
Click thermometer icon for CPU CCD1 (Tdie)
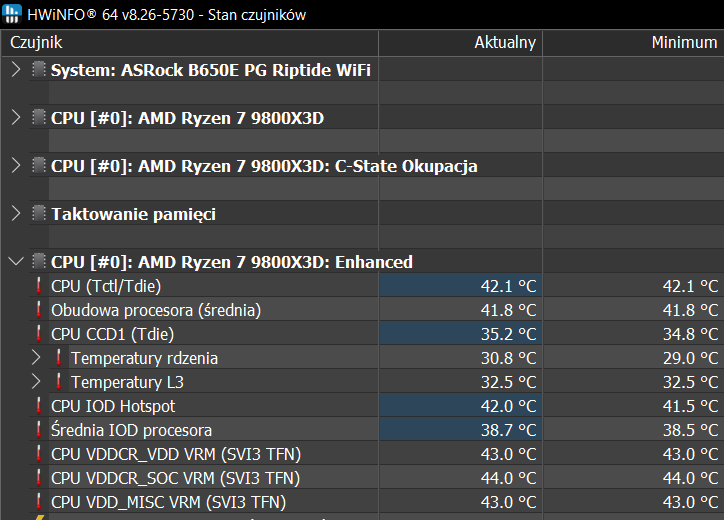tap(39, 333)
